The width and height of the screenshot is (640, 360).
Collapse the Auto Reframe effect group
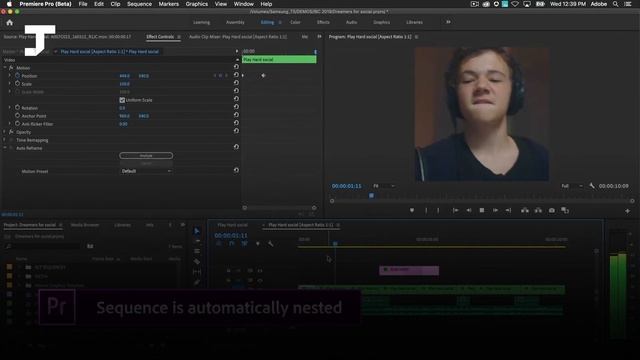pos(5,148)
